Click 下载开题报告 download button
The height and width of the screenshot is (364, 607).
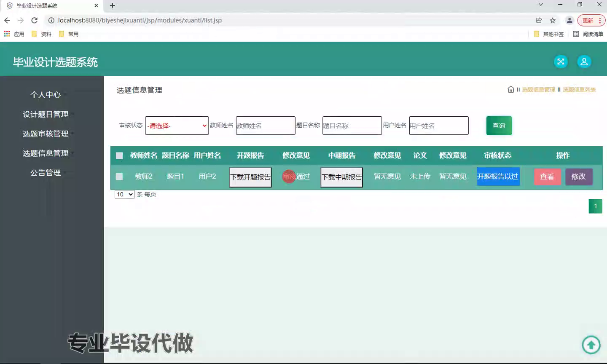[250, 177]
